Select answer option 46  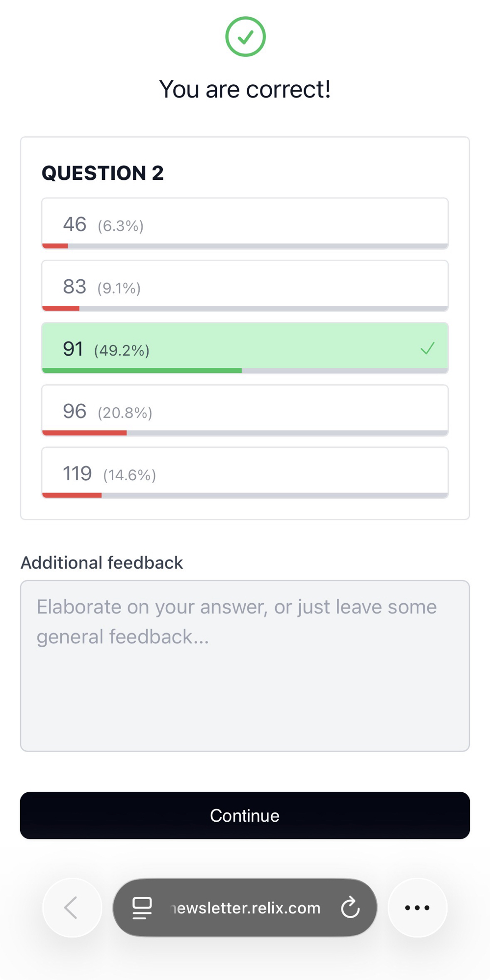[245, 223]
